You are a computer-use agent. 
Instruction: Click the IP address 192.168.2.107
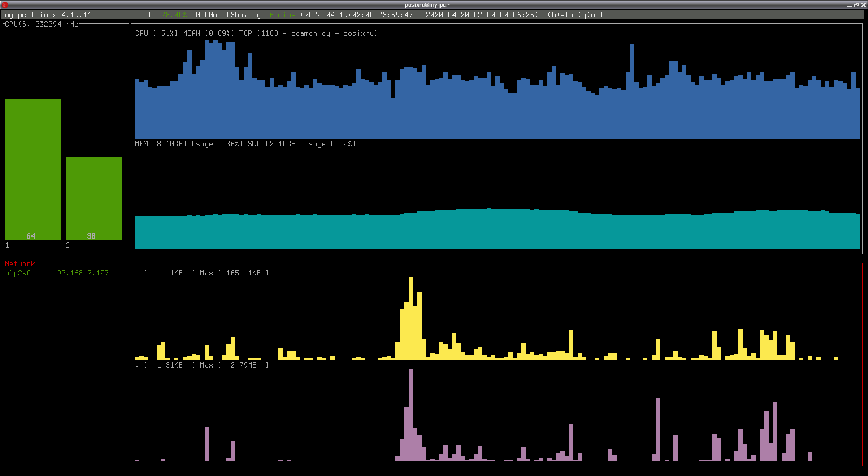[x=81, y=273]
